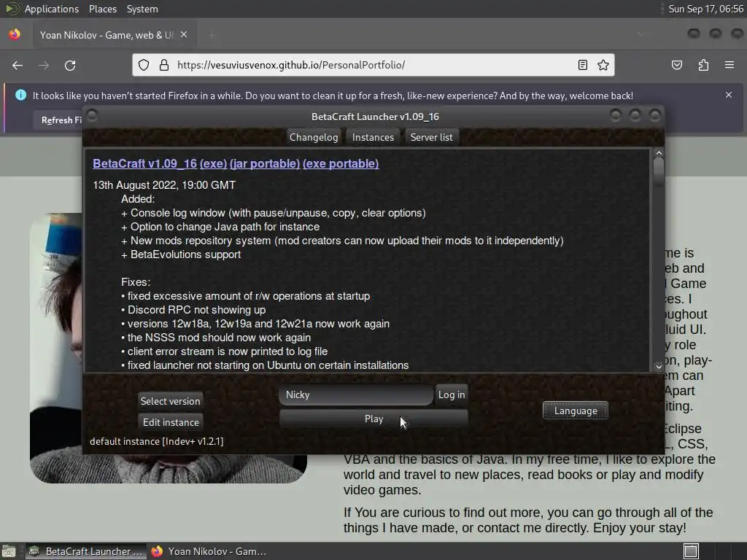Go back using Firefox back arrow
The image size is (747, 560).
click(x=18, y=65)
